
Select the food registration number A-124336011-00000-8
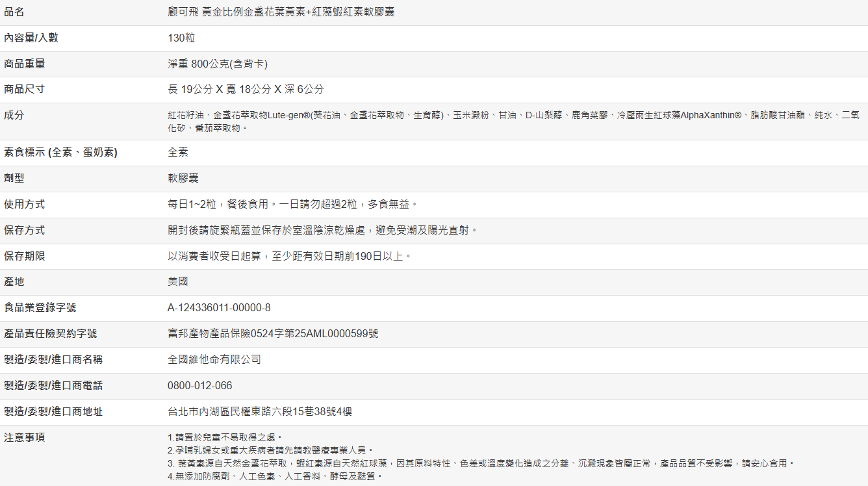tap(219, 307)
